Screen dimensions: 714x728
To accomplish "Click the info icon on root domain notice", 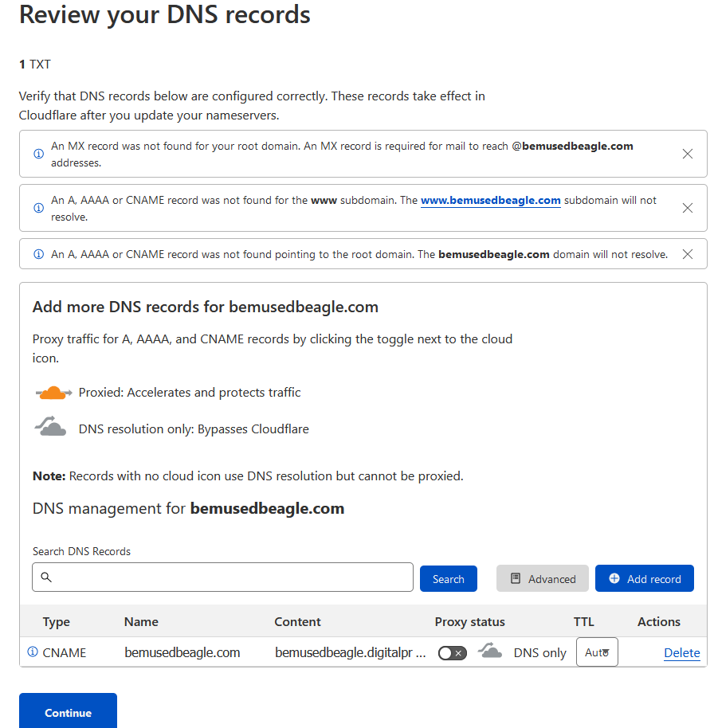I will (39, 254).
